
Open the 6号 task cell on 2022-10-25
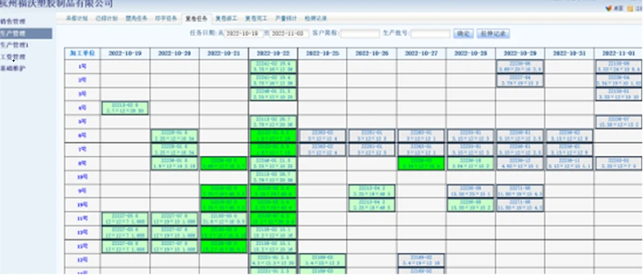322,136
